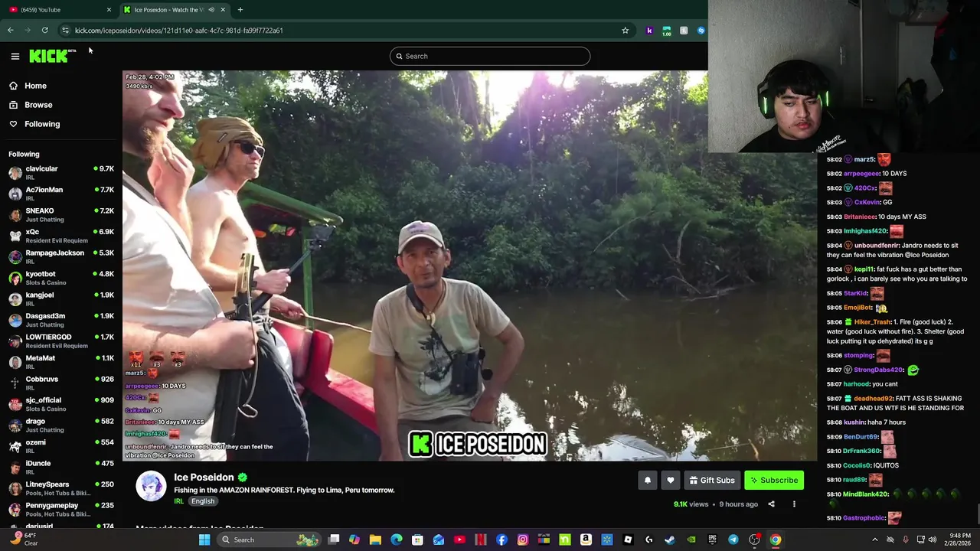Select MetaMat in the Following list
Viewport: 980px width, 551px height.
tap(61, 361)
